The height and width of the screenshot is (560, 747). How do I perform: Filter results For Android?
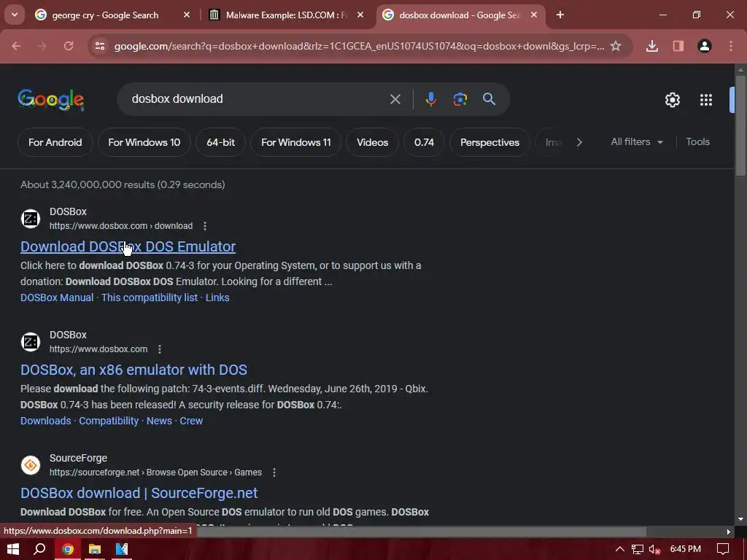tap(55, 142)
